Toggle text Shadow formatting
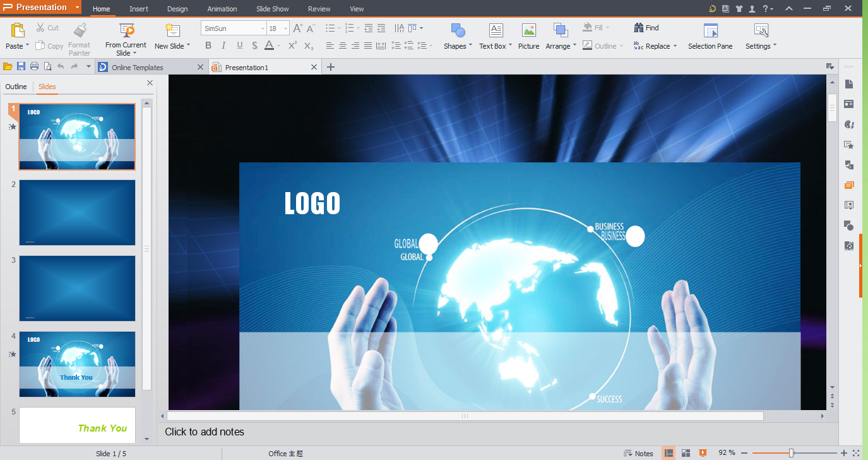 [254, 45]
